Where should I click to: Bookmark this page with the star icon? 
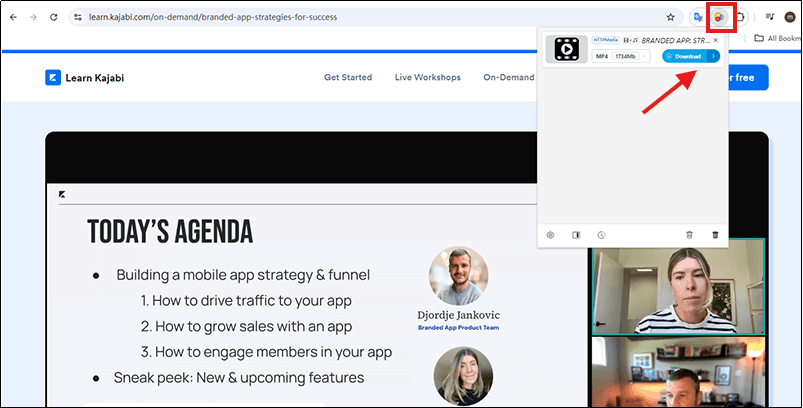[670, 17]
